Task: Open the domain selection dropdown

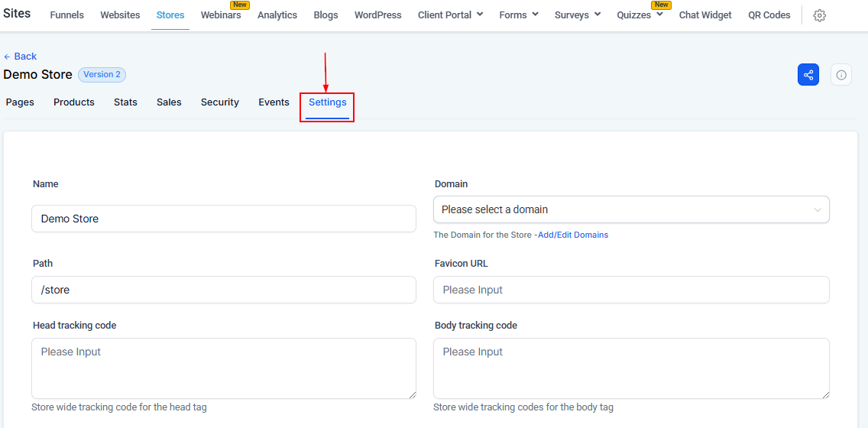Action: coord(630,209)
